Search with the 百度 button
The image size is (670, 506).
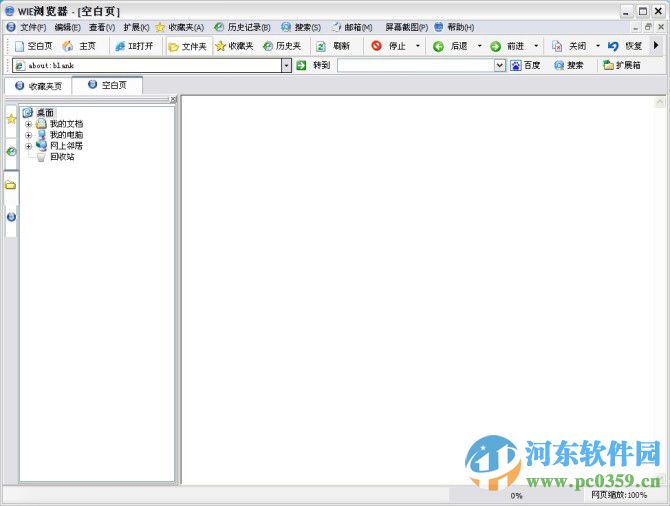click(526, 65)
